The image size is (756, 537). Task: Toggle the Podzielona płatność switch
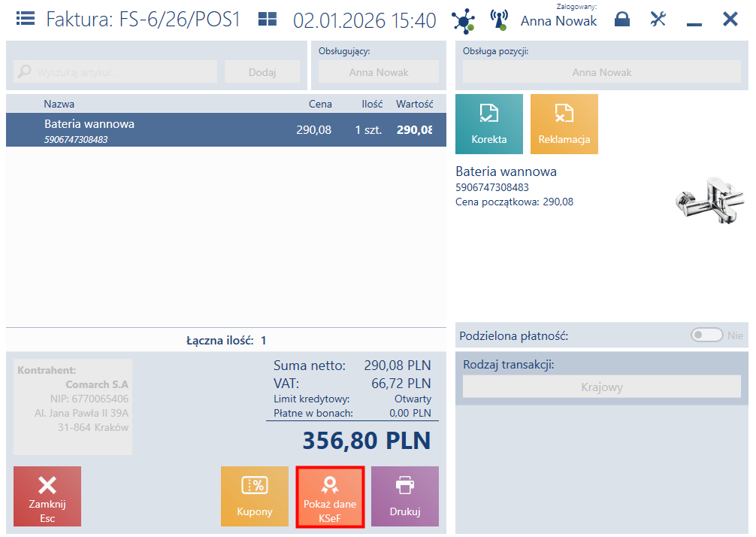707,335
